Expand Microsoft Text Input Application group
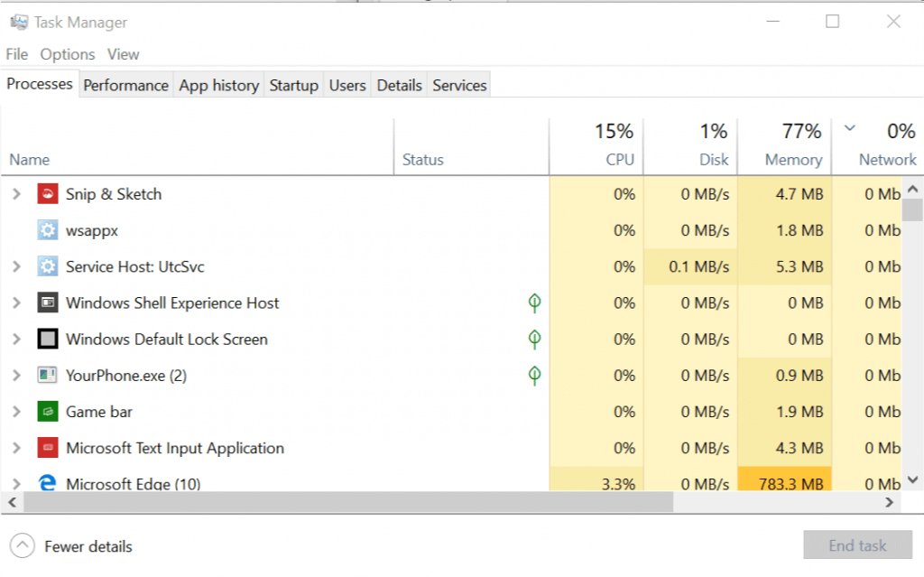This screenshot has width=924, height=577. click(x=16, y=448)
